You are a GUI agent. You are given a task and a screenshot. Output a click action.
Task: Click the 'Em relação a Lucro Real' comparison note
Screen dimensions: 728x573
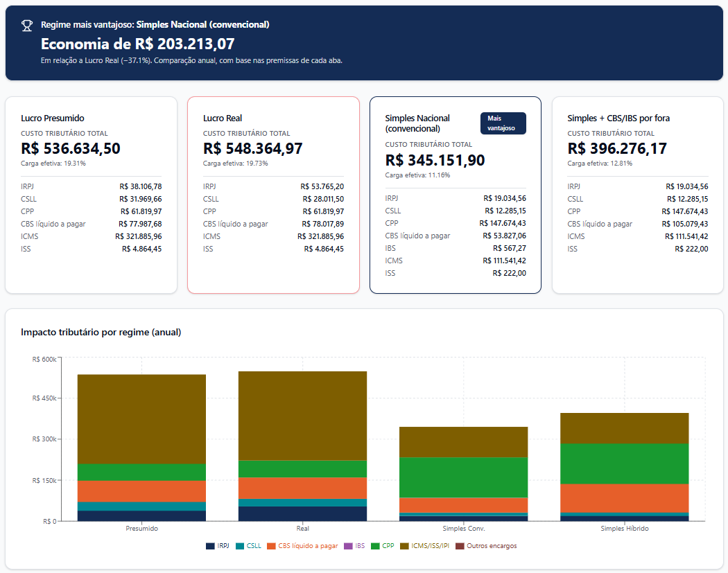tap(191, 60)
